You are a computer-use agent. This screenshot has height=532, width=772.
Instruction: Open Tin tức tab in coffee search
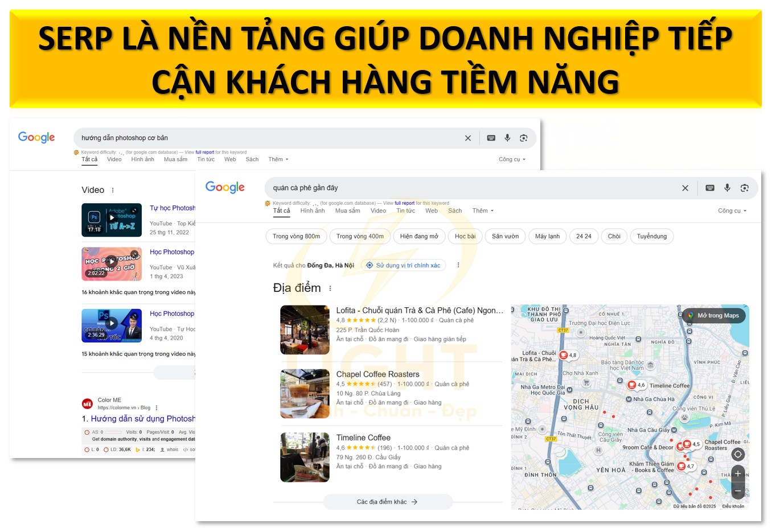pyautogui.click(x=405, y=211)
